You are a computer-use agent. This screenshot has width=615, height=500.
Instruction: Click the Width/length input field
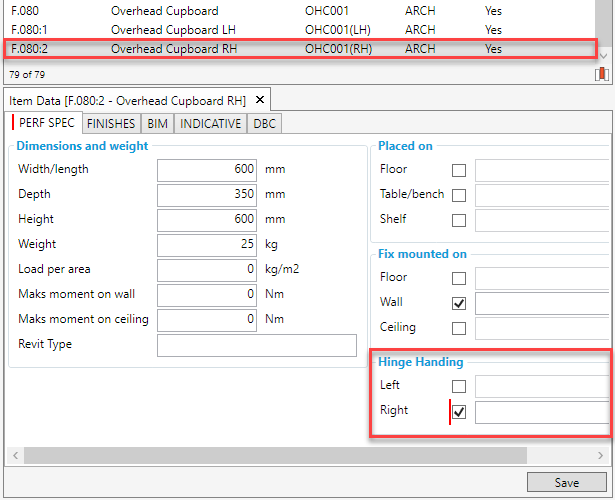click(x=208, y=170)
